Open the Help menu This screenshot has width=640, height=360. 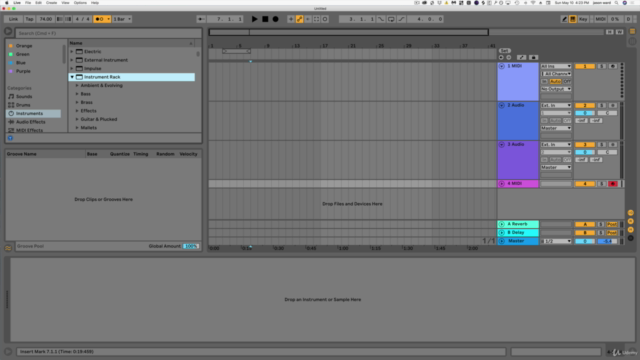click(95, 3)
